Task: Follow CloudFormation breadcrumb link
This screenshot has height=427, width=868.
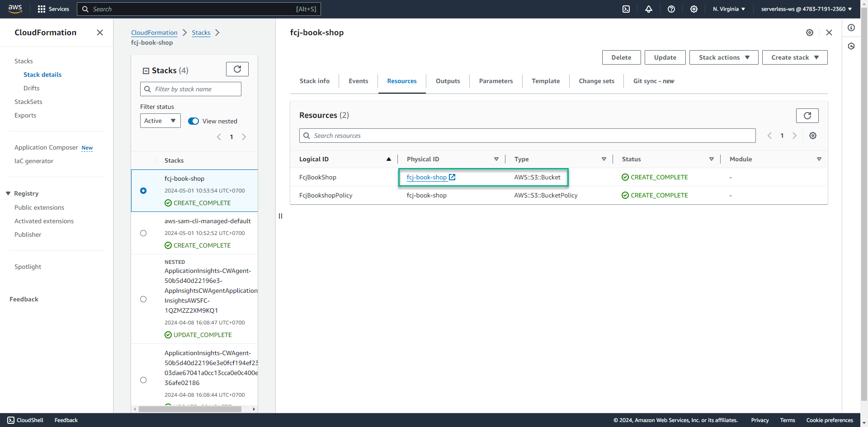Action: click(x=154, y=33)
